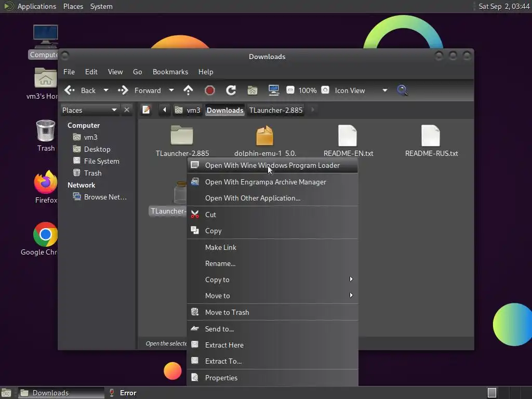Image resolution: width=532 pixels, height=399 pixels.
Task: Open the Help menu
Action: click(x=206, y=72)
